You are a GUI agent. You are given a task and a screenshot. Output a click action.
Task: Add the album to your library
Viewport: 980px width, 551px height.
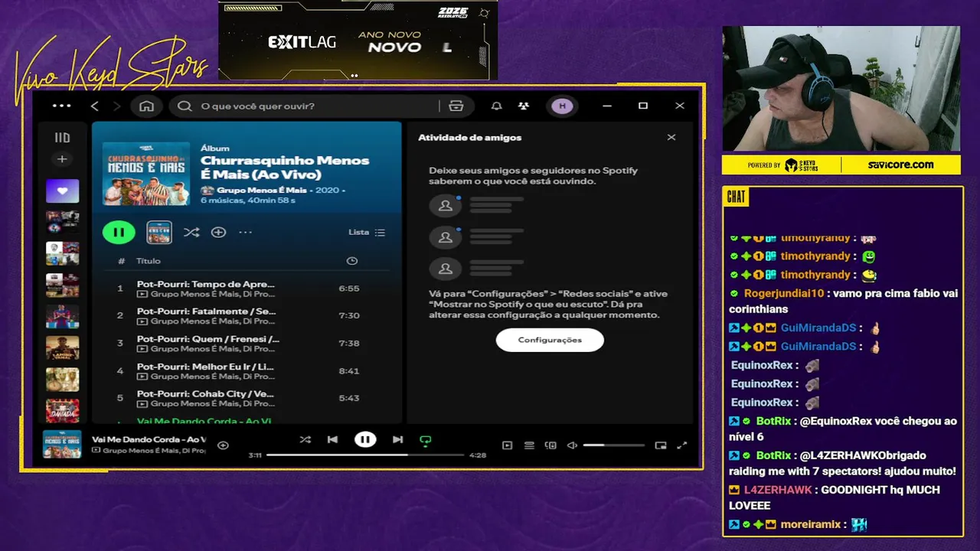click(x=218, y=232)
